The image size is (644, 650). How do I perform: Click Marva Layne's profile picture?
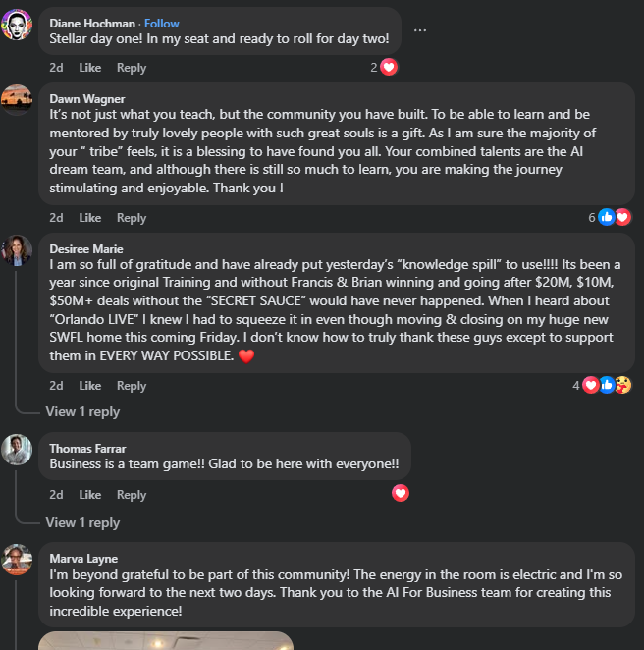[x=17, y=560]
